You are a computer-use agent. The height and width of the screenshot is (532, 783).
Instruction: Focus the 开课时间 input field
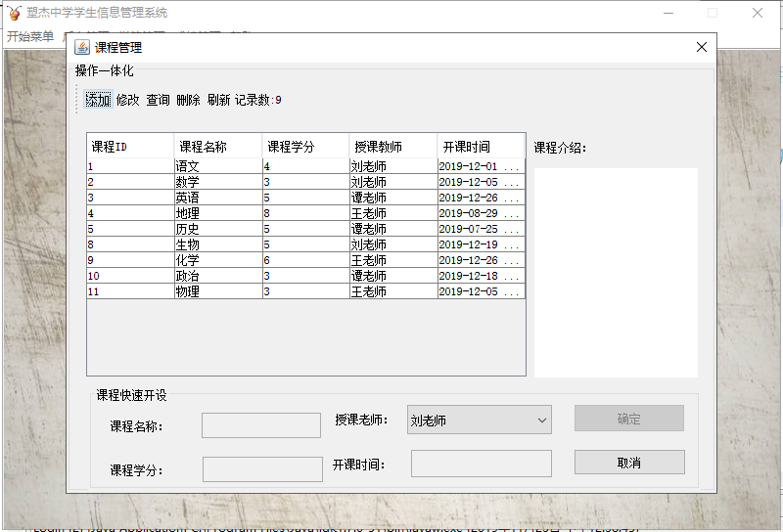[x=482, y=464]
